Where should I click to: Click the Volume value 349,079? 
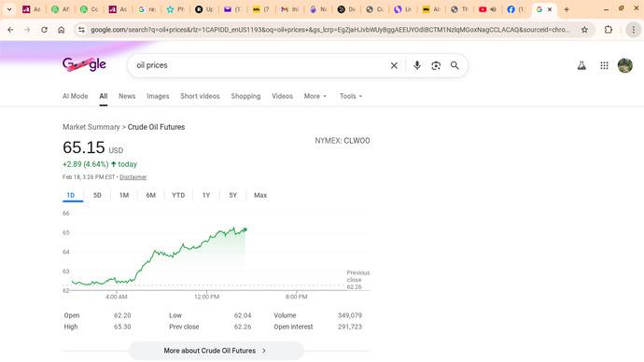(350, 315)
